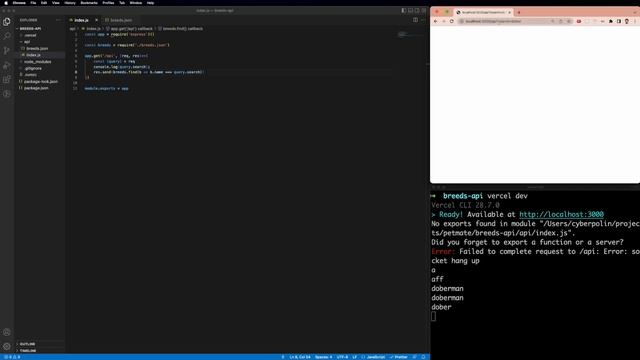
Task: Click the browser side panel icon
Action: (x=619, y=21)
